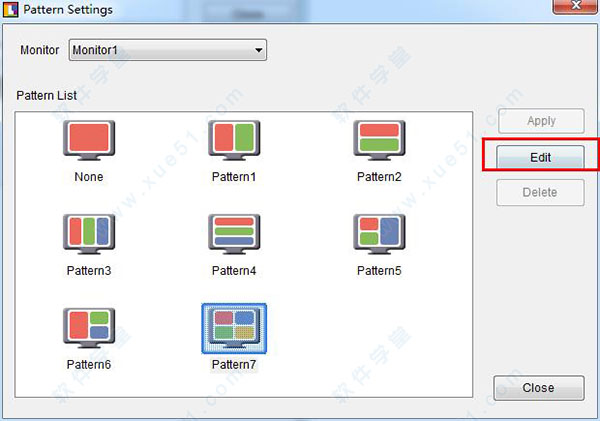Click the None label under the first pattern
The width and height of the screenshot is (600, 421).
pyautogui.click(x=89, y=177)
